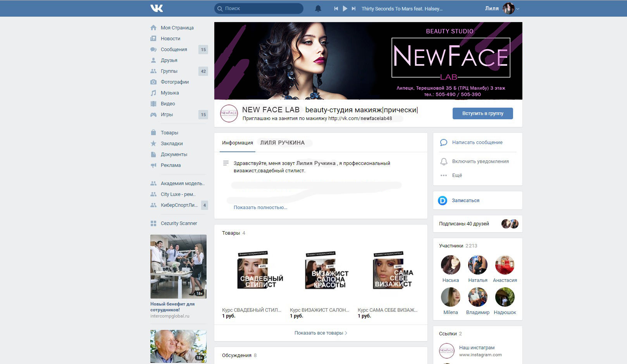Go to Моя Страница home icon
The height and width of the screenshot is (364, 627).
(x=153, y=28)
